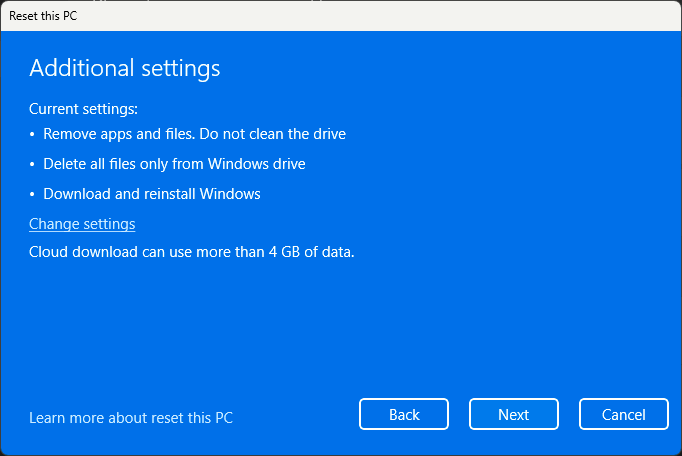
Task: Click the bullet before Remove apps and files
Action: (x=32, y=134)
